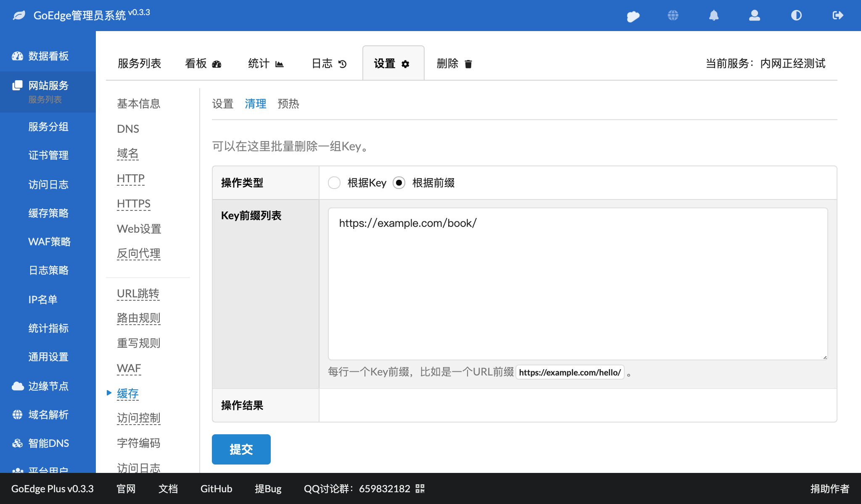
Task: Click the 边缘节点 cloud icon
Action: [18, 386]
